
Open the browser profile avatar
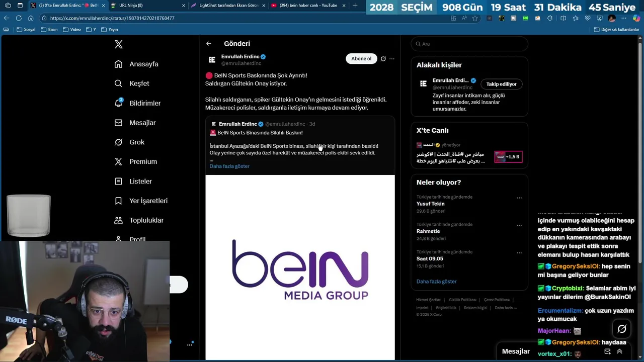612,18
